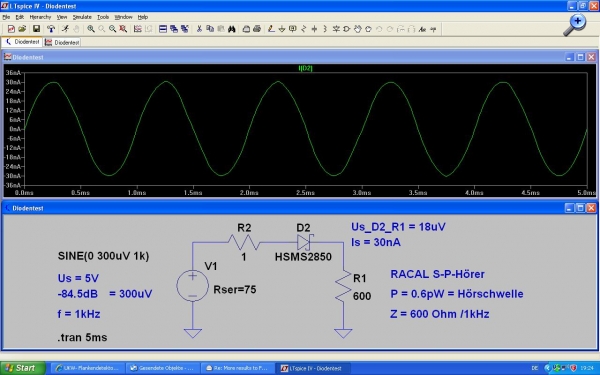Click the Save floppy disk icon
The width and height of the screenshot is (600, 375).
point(36,29)
